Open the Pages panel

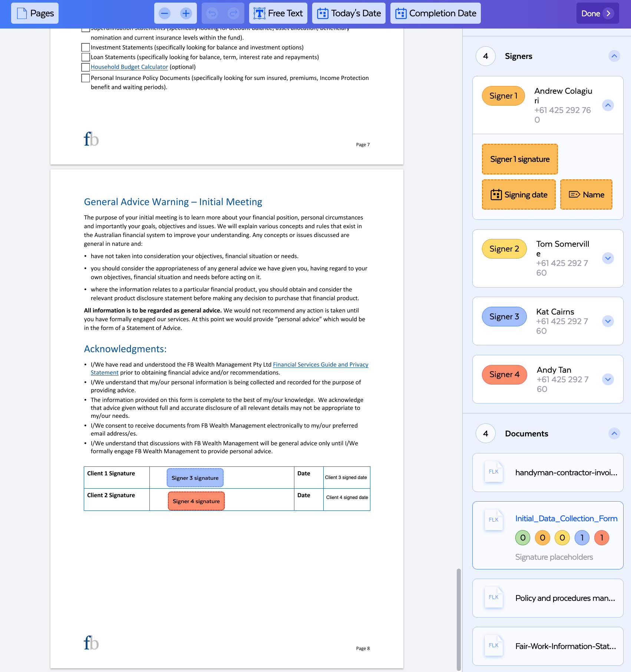coord(34,13)
